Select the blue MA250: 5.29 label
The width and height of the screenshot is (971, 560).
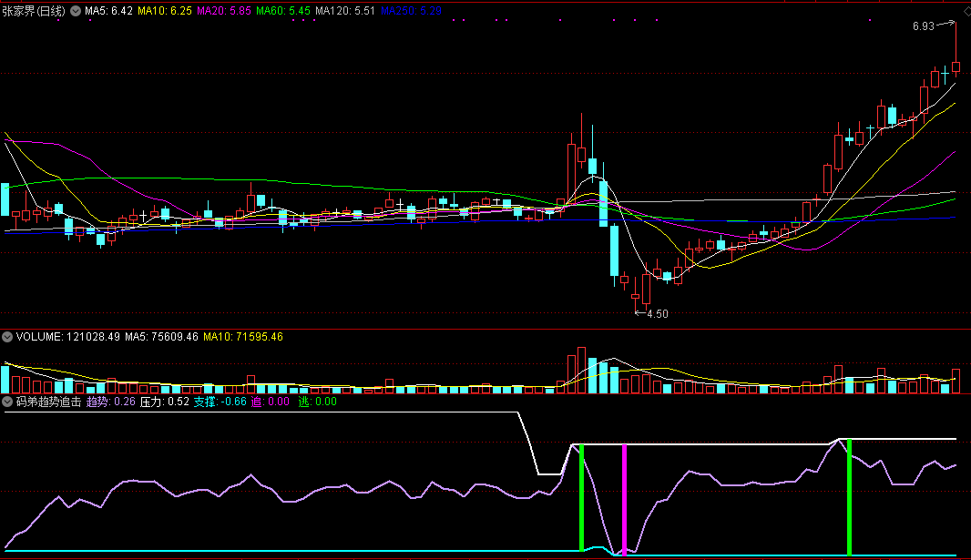411,11
